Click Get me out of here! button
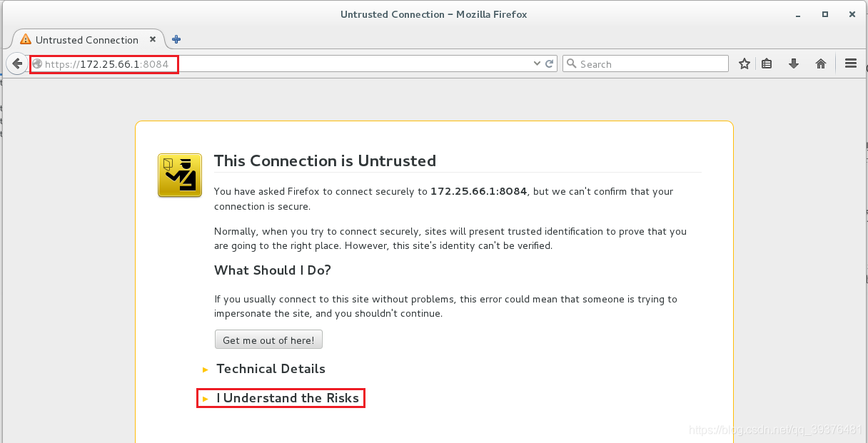Image resolution: width=868 pixels, height=443 pixels. click(268, 340)
